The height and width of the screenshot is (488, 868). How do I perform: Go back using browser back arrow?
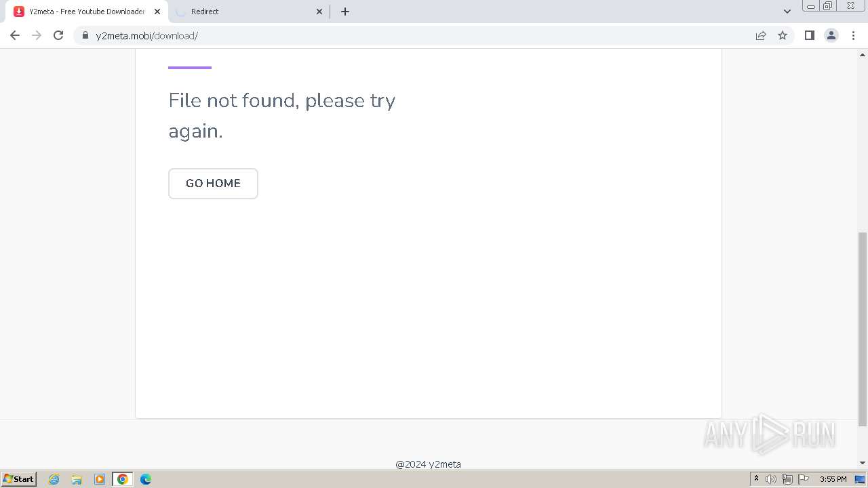[x=15, y=35]
